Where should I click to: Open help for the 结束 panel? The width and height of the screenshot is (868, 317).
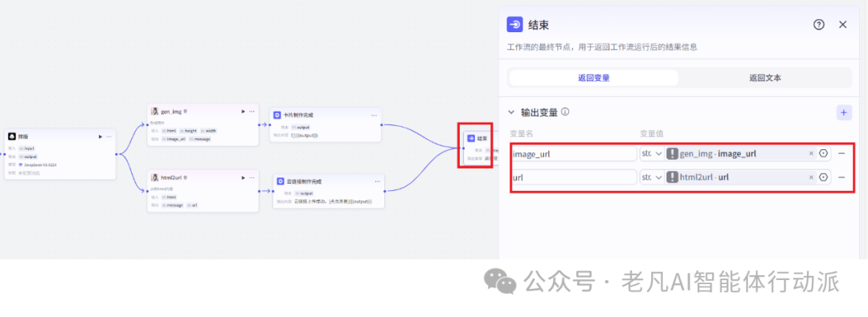click(819, 24)
